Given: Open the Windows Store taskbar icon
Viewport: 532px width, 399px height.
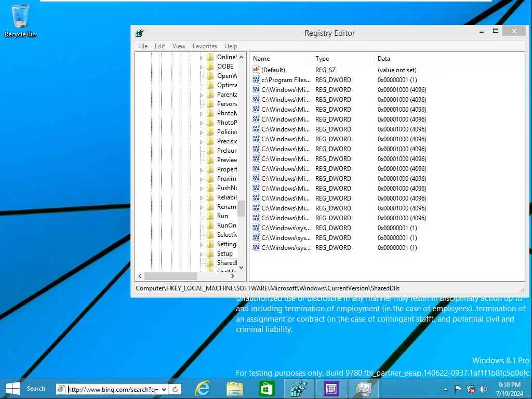Looking at the screenshot, I should pos(267,389).
